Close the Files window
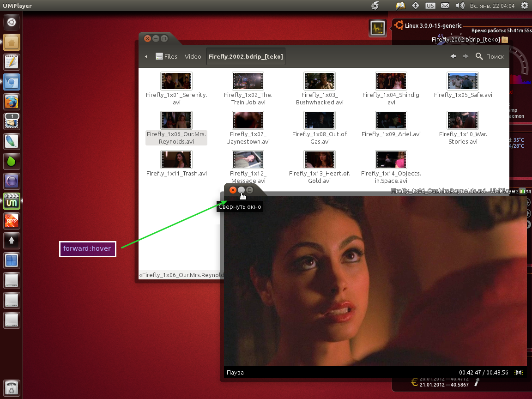 pos(147,39)
